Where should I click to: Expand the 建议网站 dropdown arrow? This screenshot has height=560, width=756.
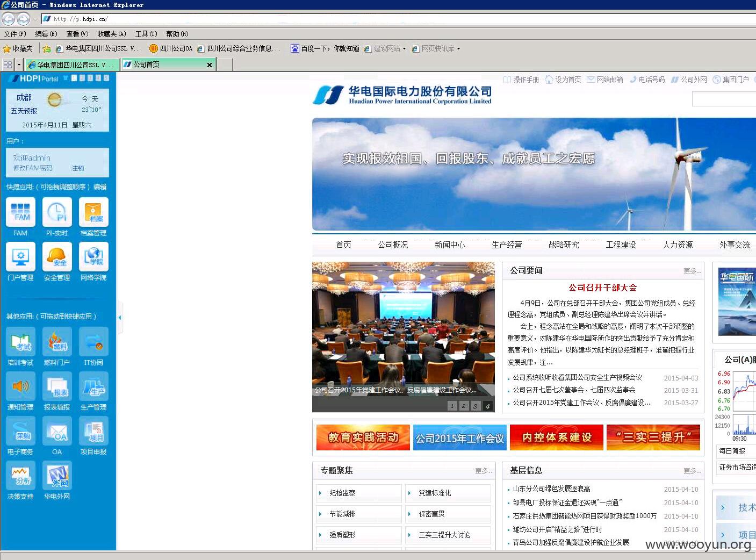pos(404,48)
